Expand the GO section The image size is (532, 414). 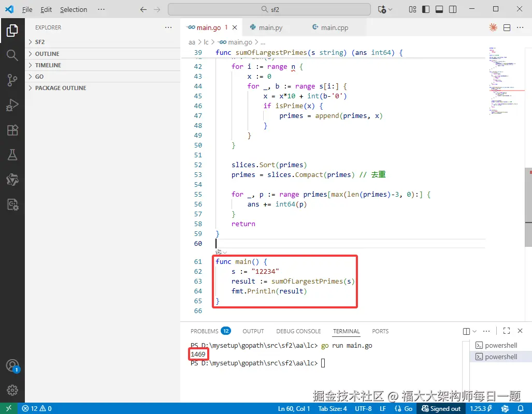pyautogui.click(x=103, y=77)
